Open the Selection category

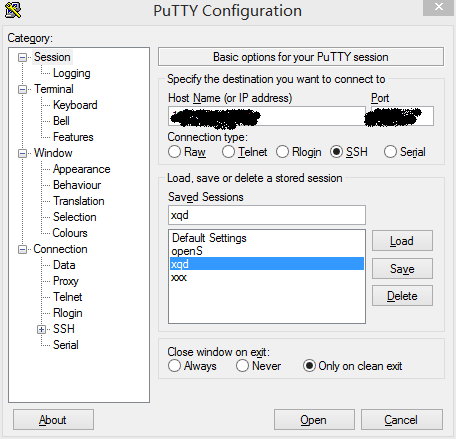(75, 217)
